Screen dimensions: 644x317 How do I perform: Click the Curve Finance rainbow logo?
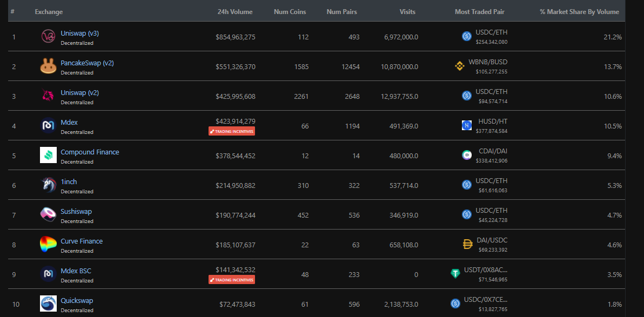point(48,244)
